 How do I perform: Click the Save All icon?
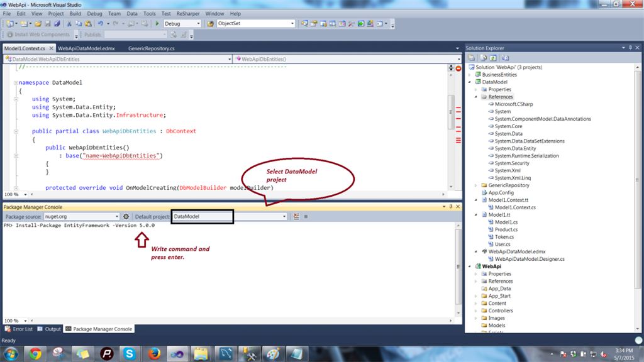coord(57,24)
